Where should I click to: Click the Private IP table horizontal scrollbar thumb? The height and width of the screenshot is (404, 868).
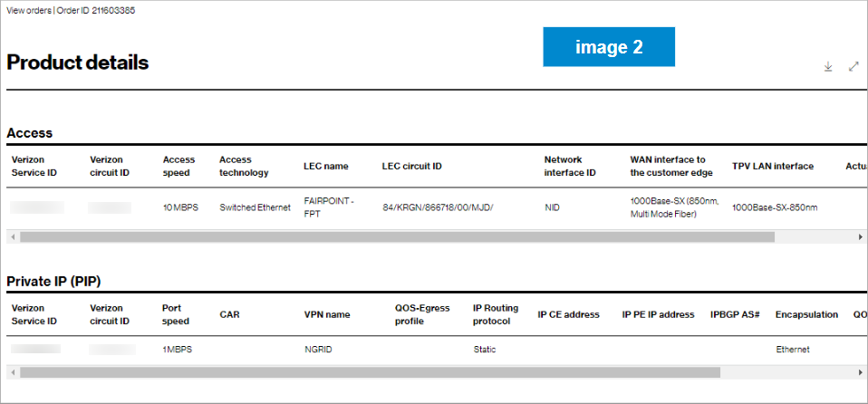pyautogui.click(x=370, y=371)
